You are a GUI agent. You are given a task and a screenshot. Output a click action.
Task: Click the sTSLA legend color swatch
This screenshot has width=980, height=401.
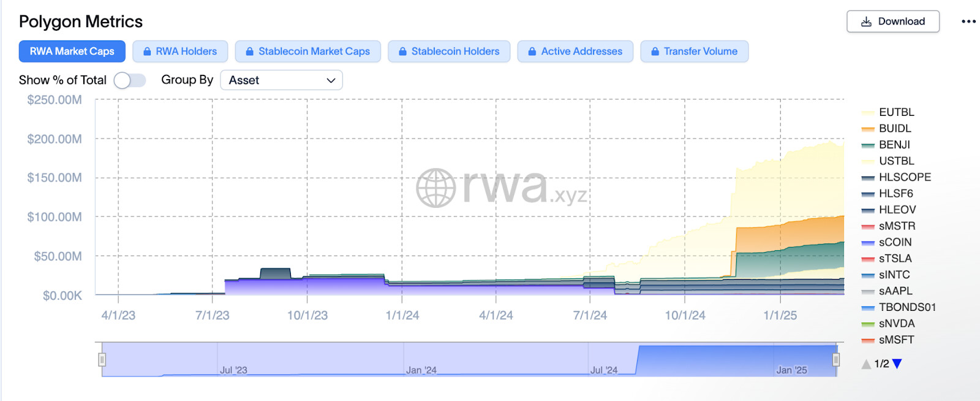pyautogui.click(x=868, y=259)
